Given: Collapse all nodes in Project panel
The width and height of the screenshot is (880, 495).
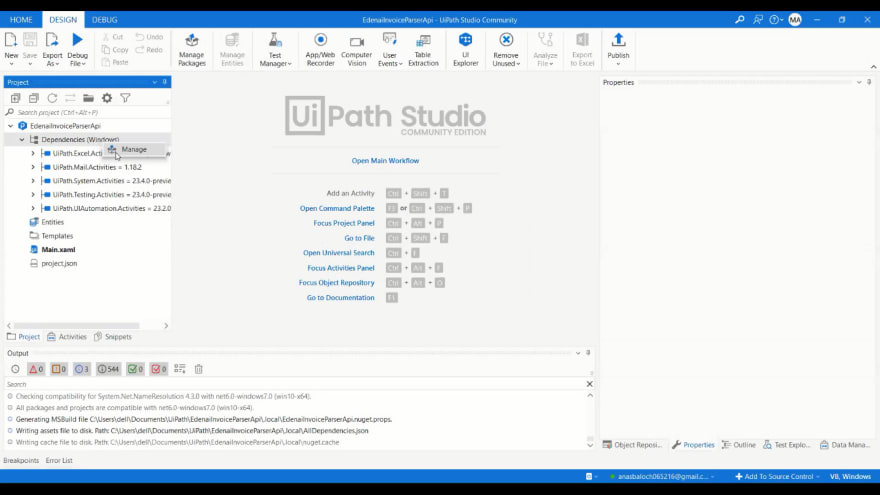Looking at the screenshot, I should point(34,98).
